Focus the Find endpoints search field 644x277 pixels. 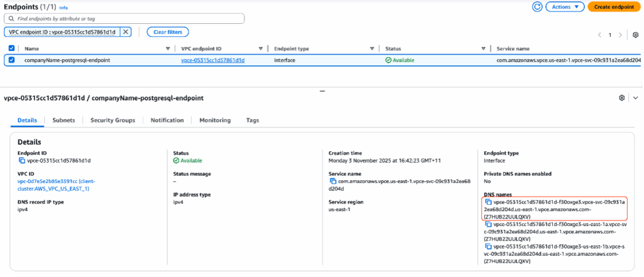click(126, 19)
